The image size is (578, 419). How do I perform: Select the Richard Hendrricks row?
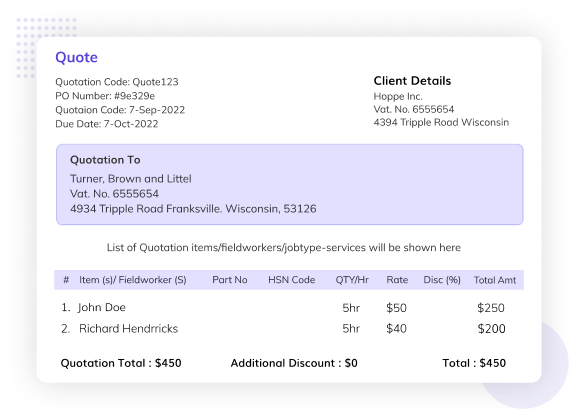pyautogui.click(x=283, y=329)
